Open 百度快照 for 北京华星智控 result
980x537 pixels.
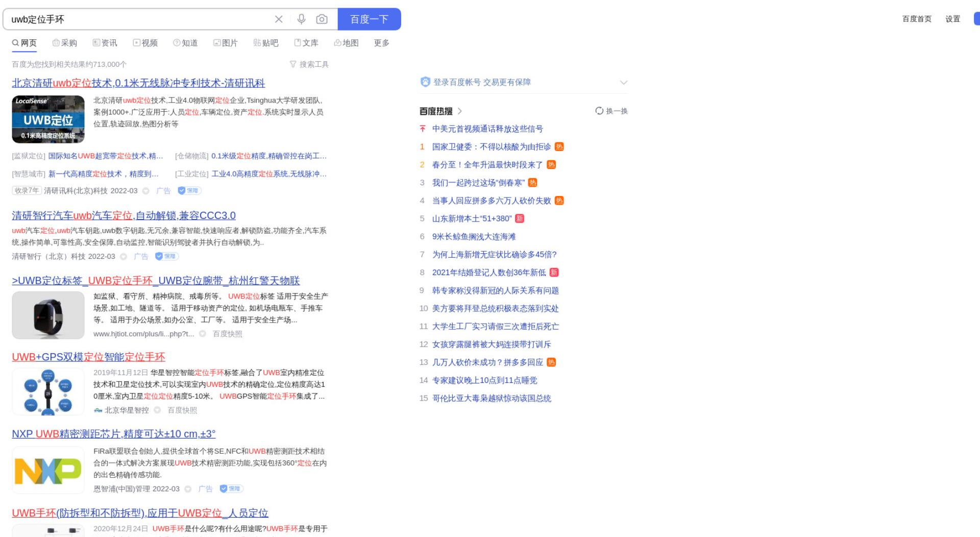[182, 410]
